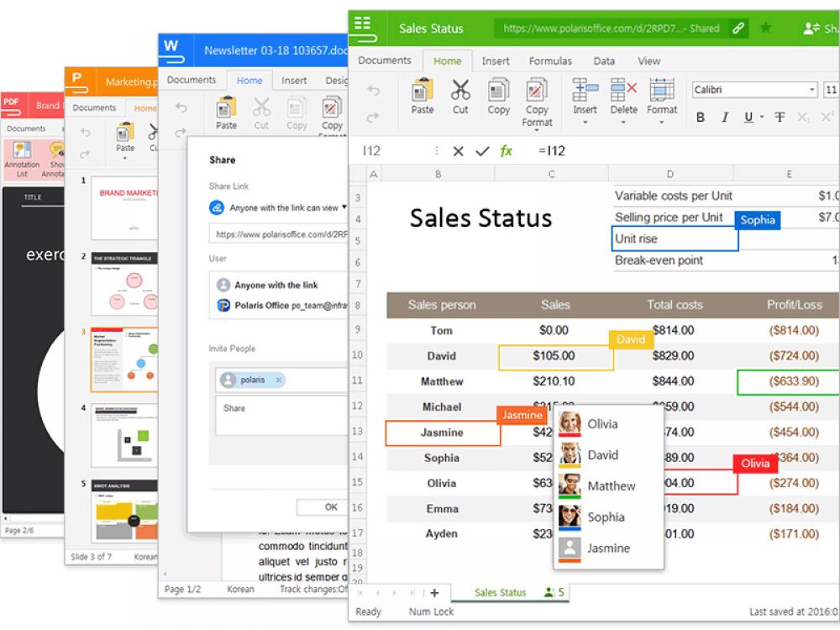Image resolution: width=840 pixels, height=630 pixels.
Task: Insert a function using the fx icon
Action: [505, 150]
